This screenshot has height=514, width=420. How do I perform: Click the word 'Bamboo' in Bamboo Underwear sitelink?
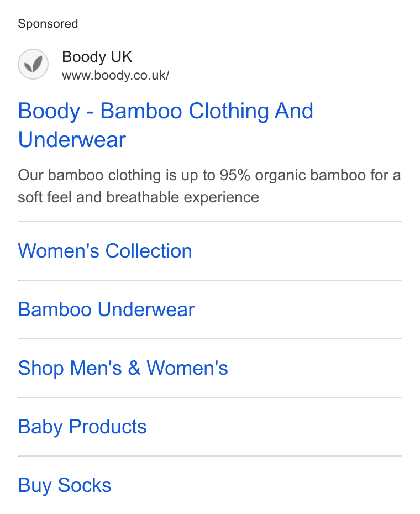[x=55, y=310]
